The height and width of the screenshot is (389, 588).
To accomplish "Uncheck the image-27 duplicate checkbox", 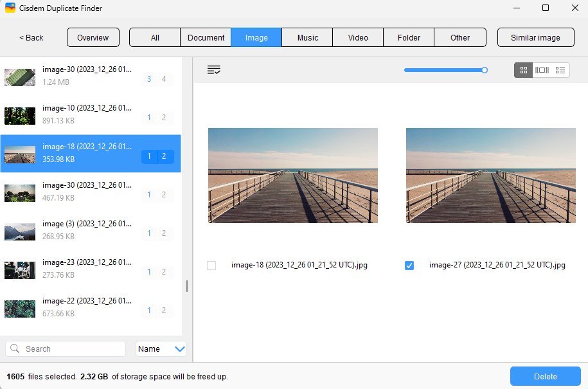I will click(x=409, y=265).
